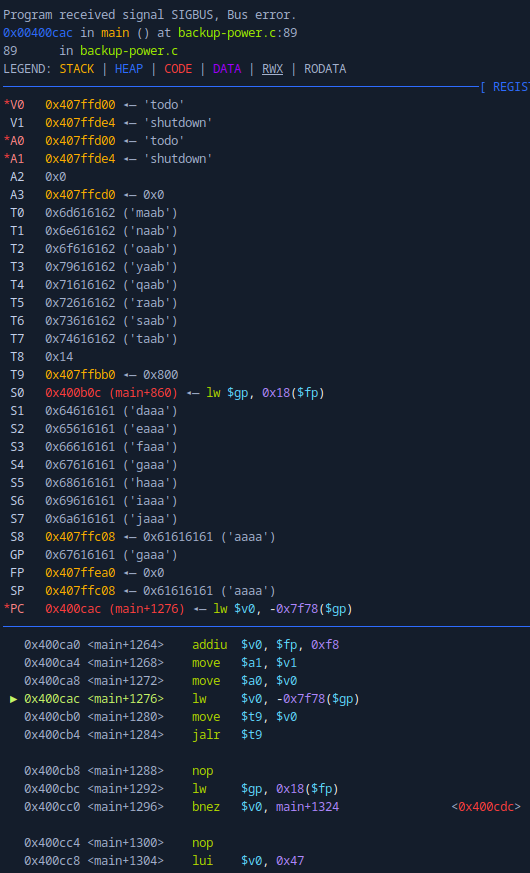530x873 pixels.
Task: Click the underlined RWX legend label
Action: click(273, 69)
